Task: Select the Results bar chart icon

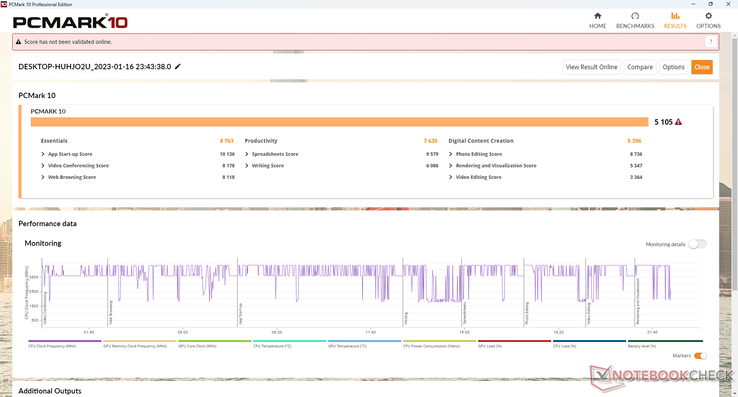Action: tap(675, 16)
